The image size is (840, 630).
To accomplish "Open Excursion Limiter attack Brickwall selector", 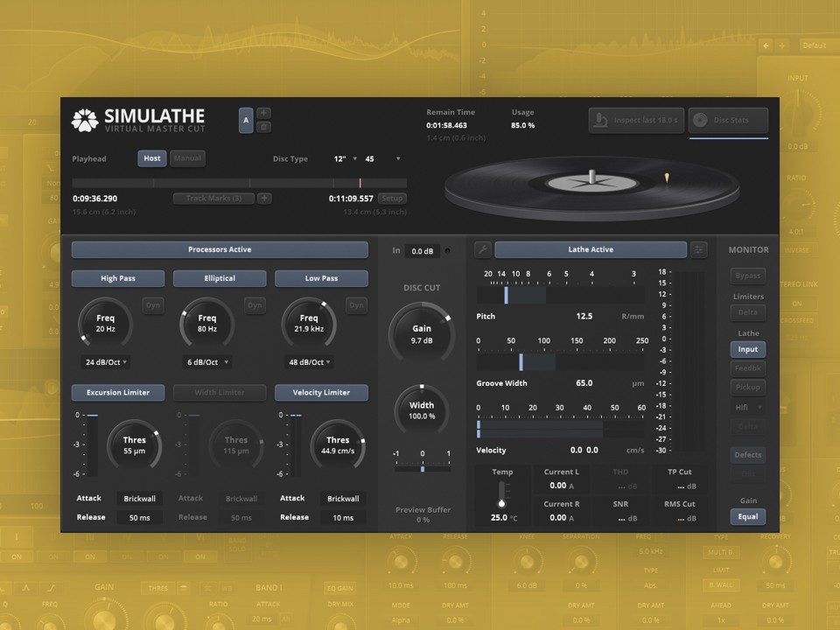I will pos(139,499).
